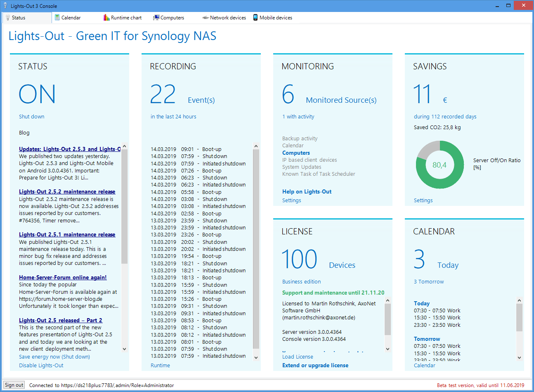Click 'Saved CO2: 25,8 kg' text
The width and height of the screenshot is (534, 392).
437,127
